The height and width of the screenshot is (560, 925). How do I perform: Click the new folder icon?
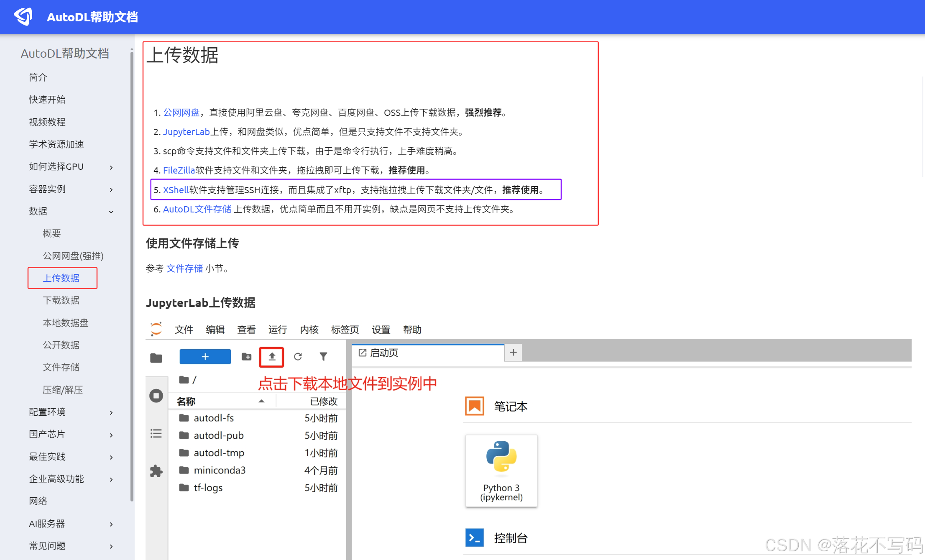[247, 357]
